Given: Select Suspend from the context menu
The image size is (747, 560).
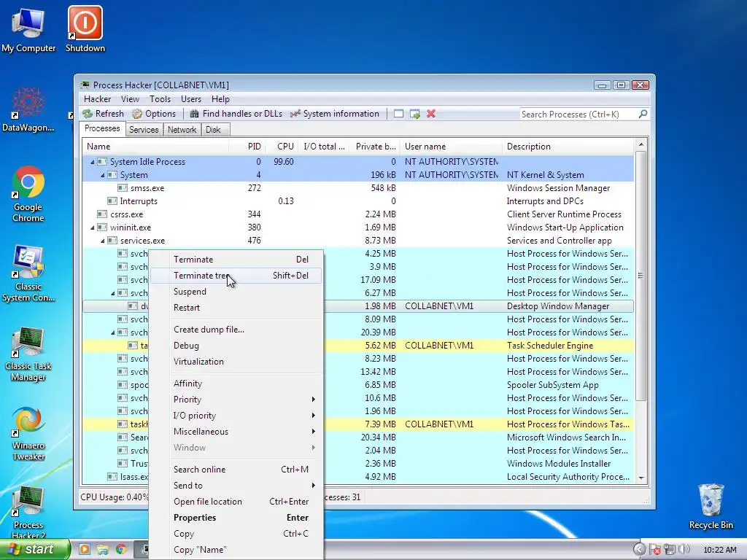Looking at the screenshot, I should (236, 292).
